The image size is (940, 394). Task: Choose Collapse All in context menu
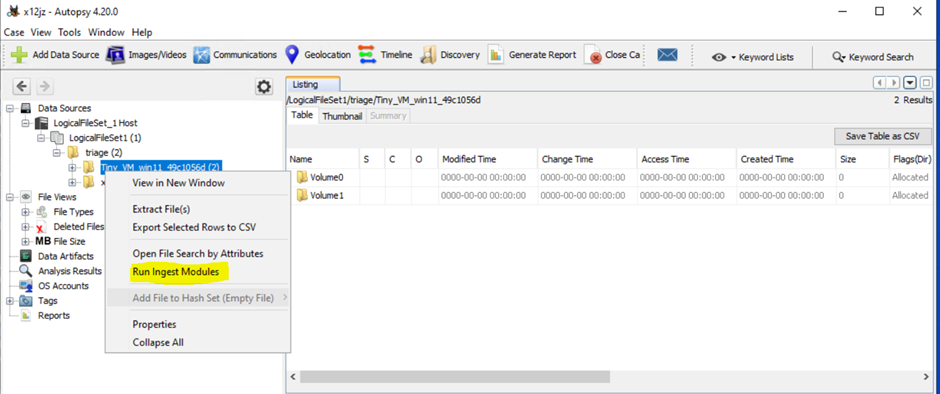click(x=158, y=342)
